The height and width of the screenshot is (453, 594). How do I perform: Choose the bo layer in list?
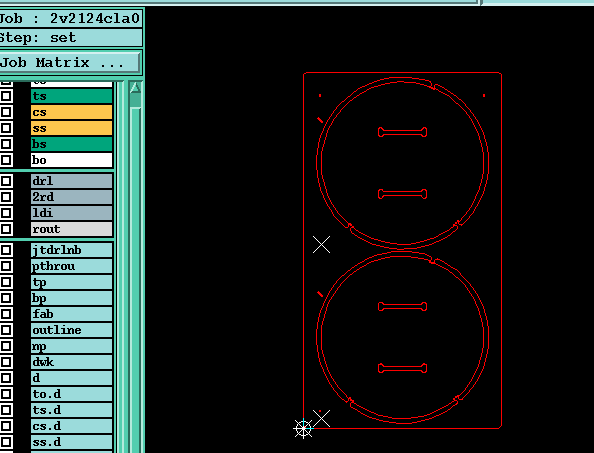72,160
